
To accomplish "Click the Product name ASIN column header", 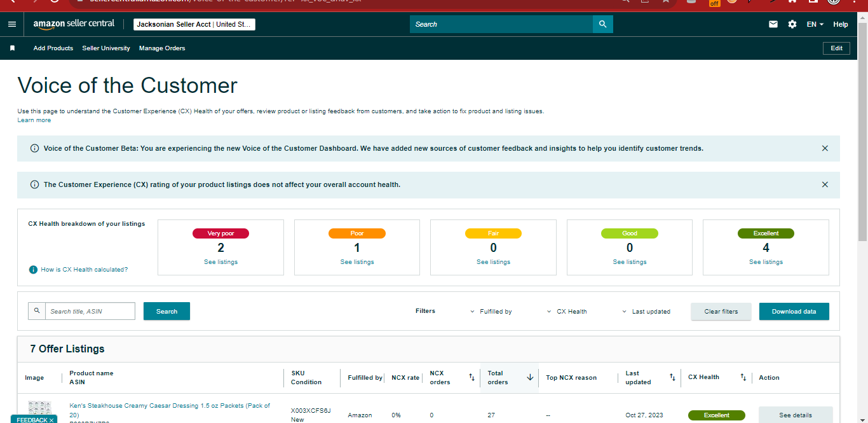I will [92, 378].
